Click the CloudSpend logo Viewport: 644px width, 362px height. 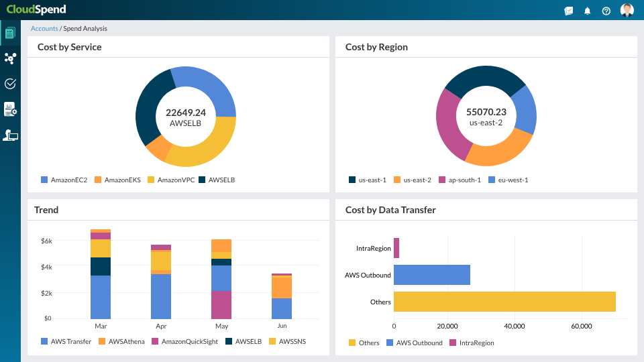point(36,9)
